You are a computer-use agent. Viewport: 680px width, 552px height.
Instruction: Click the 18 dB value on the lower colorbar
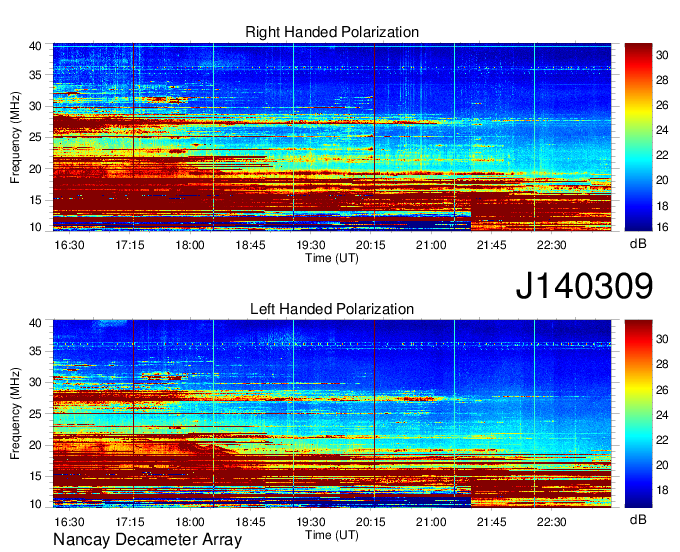tap(662, 490)
